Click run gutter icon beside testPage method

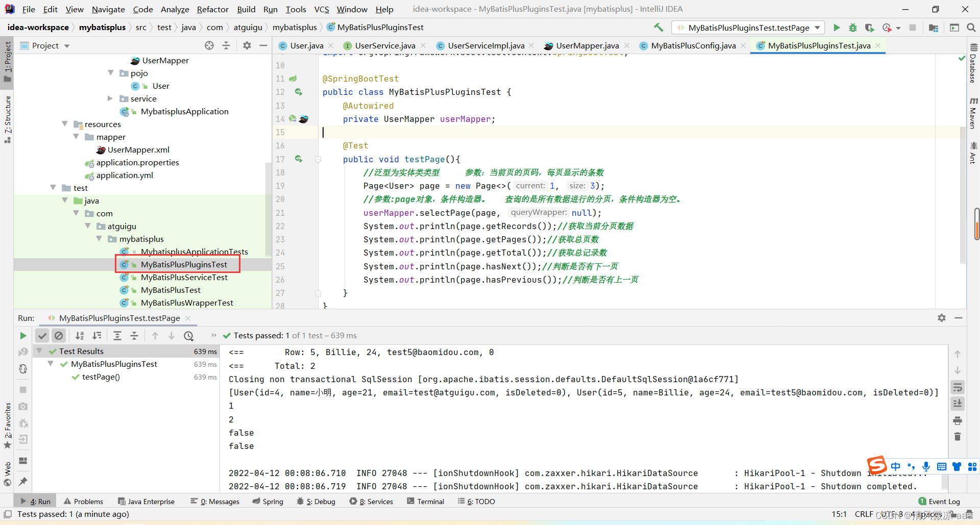299,159
